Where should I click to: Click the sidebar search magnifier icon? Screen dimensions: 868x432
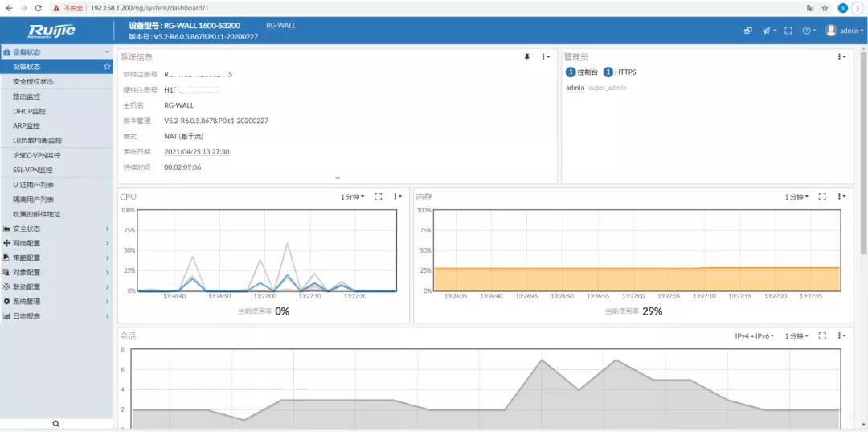click(x=56, y=424)
